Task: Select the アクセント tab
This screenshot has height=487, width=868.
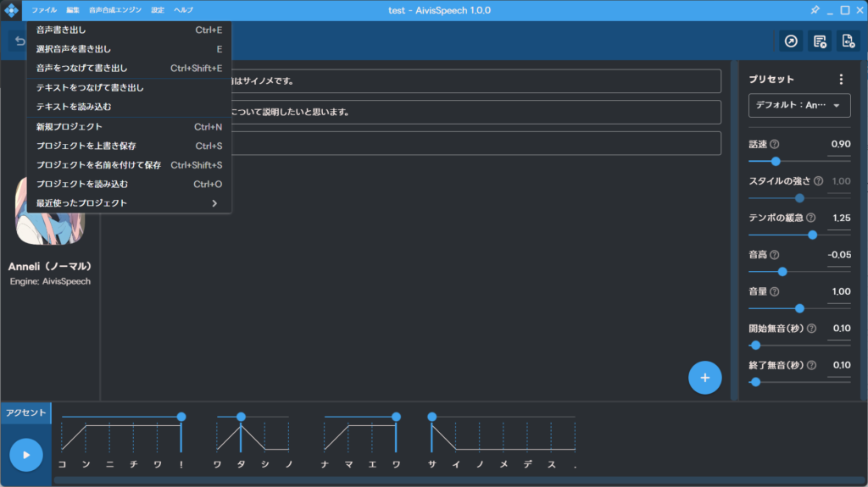Action: (25, 412)
